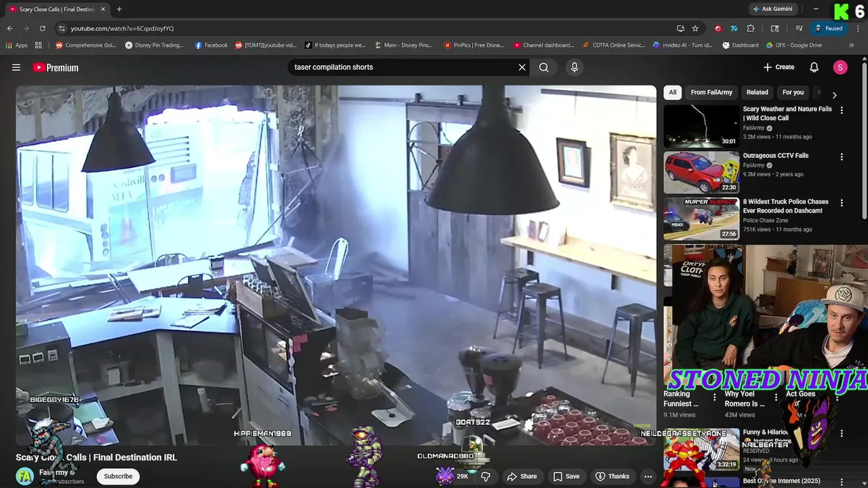Open options for 8 Wildest Truck video
Image resolution: width=868 pixels, height=488 pixels.
(842, 203)
